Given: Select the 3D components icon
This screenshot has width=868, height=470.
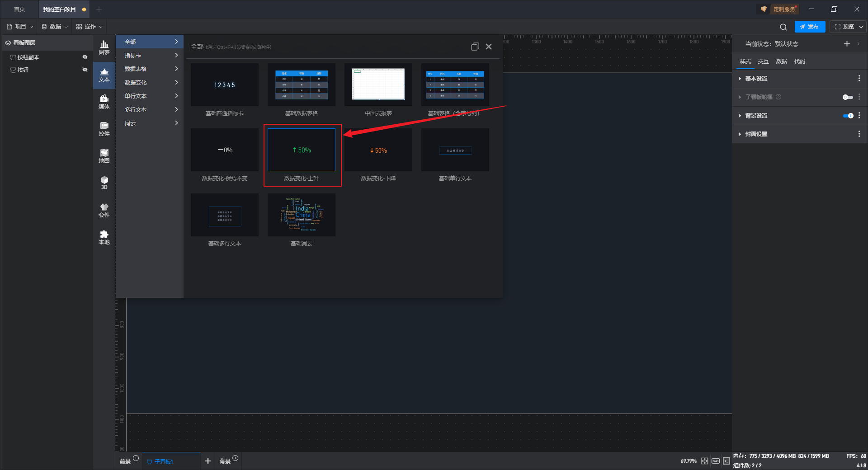Looking at the screenshot, I should (x=104, y=183).
